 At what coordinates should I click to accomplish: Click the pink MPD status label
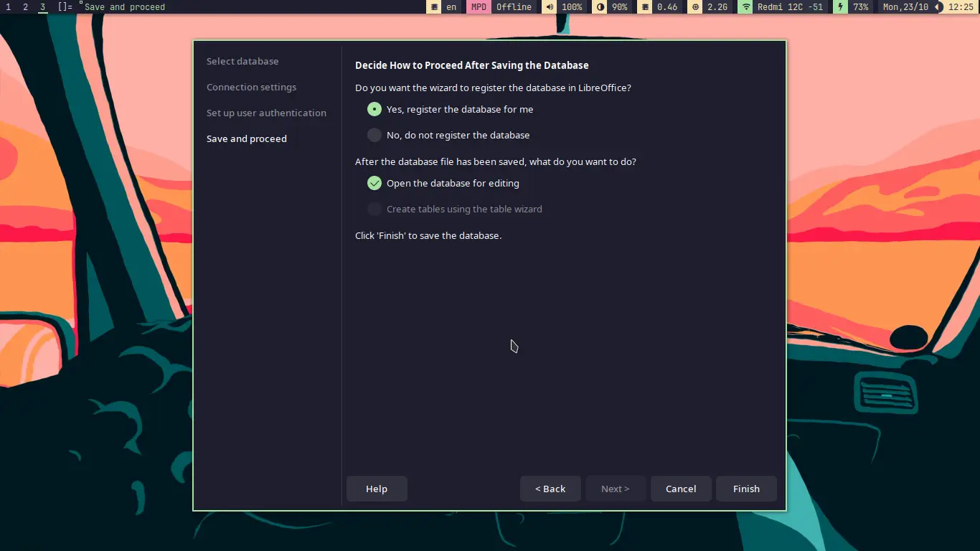point(479,7)
